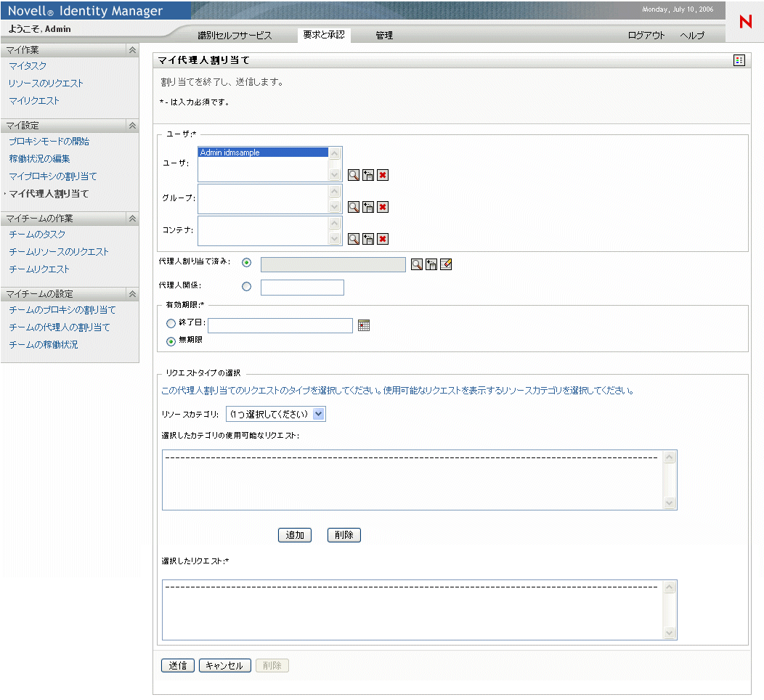Clear container with red X icon

pos(383,239)
